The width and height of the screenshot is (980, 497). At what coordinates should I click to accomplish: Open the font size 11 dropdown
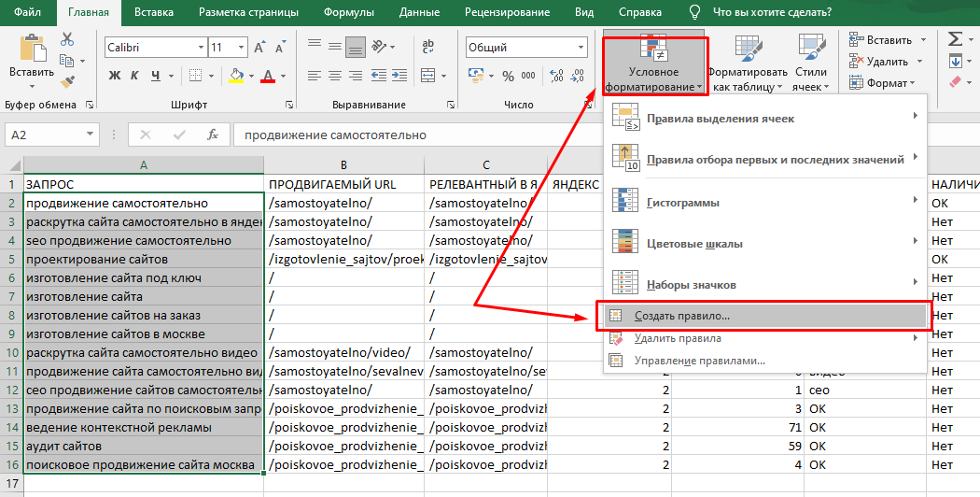(x=241, y=48)
